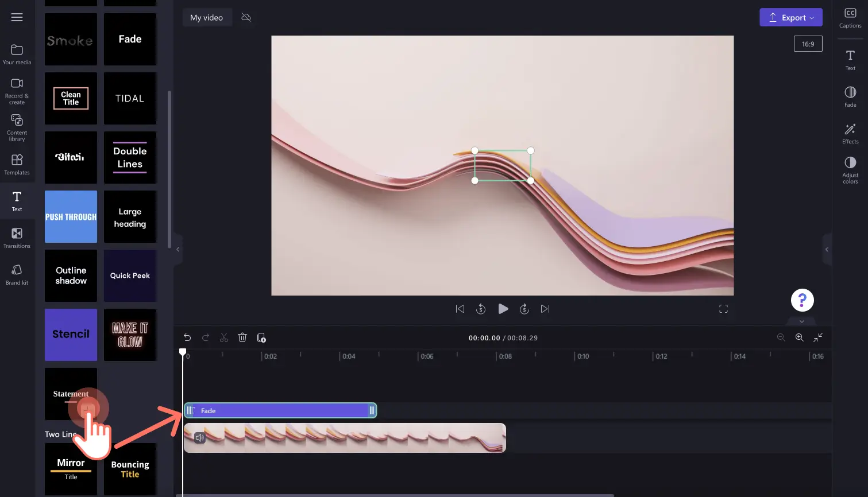Choose the Stencil text style

point(71,335)
